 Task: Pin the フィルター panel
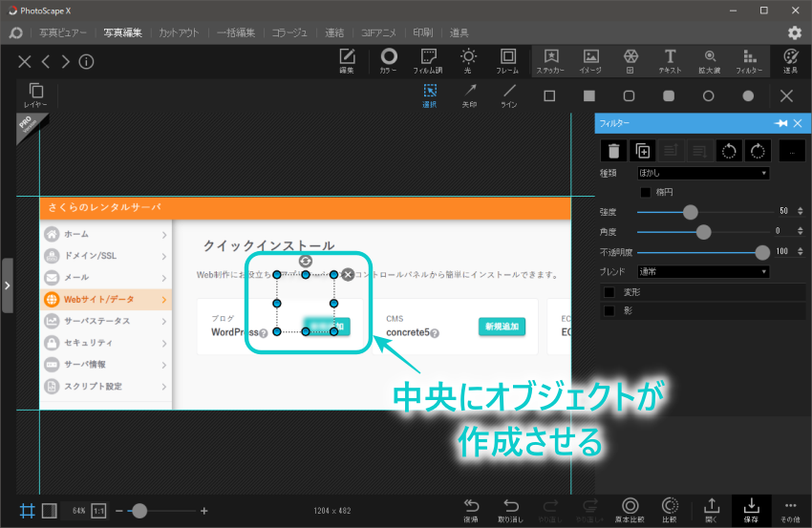click(x=780, y=123)
